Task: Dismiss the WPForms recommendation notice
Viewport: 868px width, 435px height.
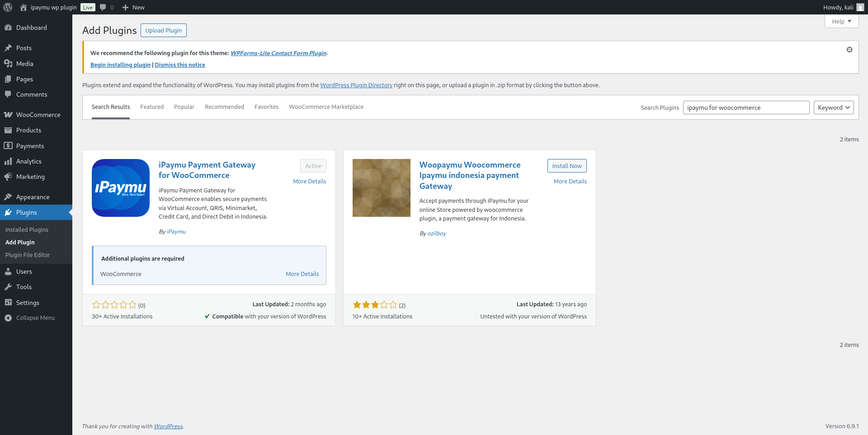Action: tap(849, 50)
